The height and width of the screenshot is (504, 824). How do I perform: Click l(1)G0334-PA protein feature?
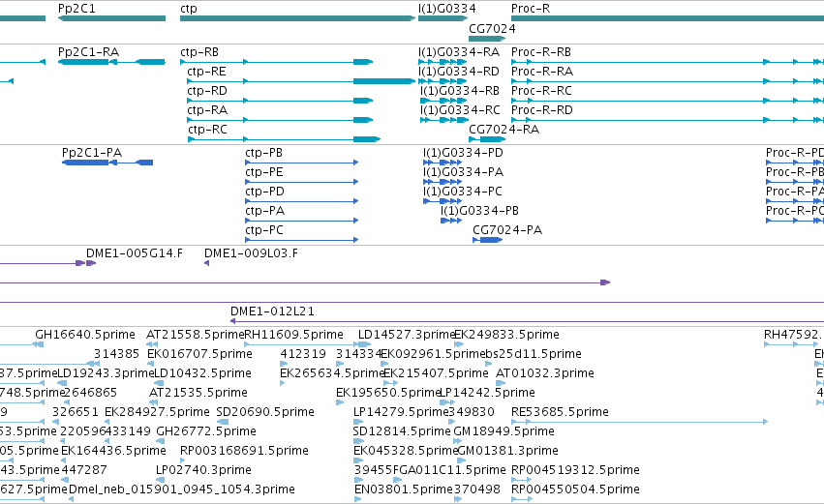click(443, 182)
